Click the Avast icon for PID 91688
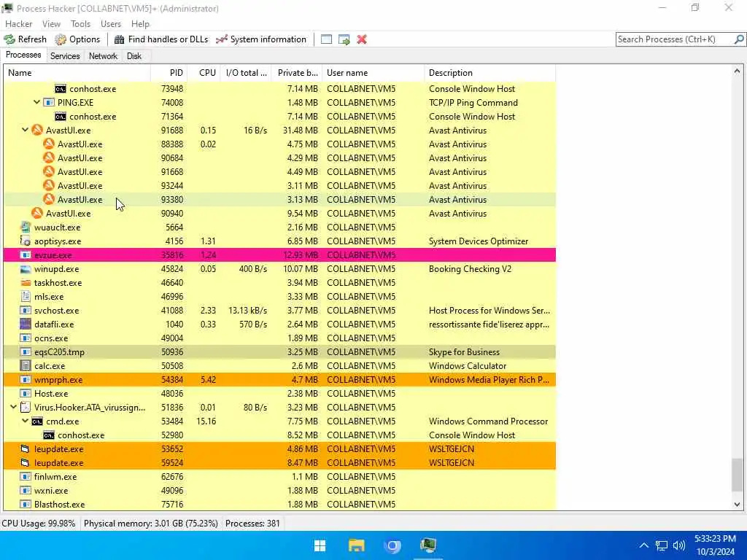 coord(37,130)
